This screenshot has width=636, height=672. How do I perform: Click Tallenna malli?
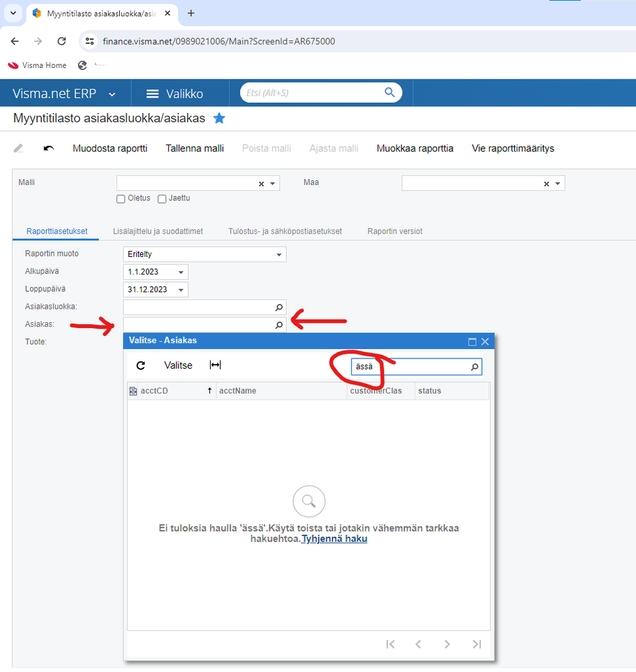(195, 148)
